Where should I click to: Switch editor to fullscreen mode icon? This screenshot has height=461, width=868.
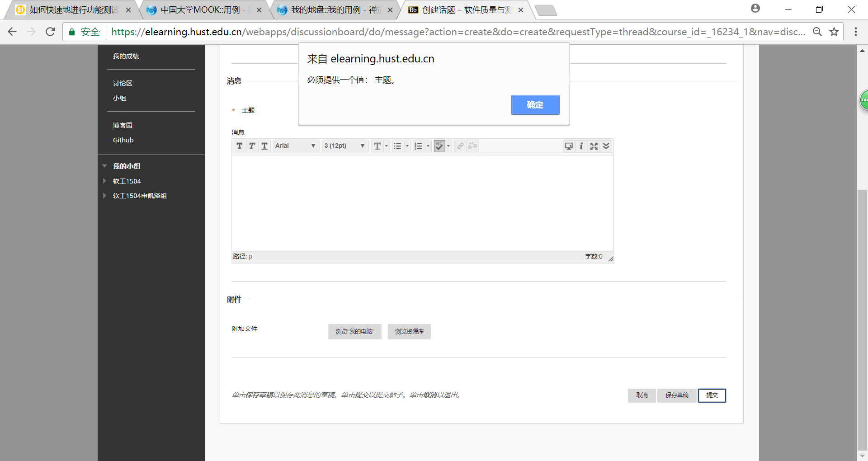pyautogui.click(x=594, y=146)
